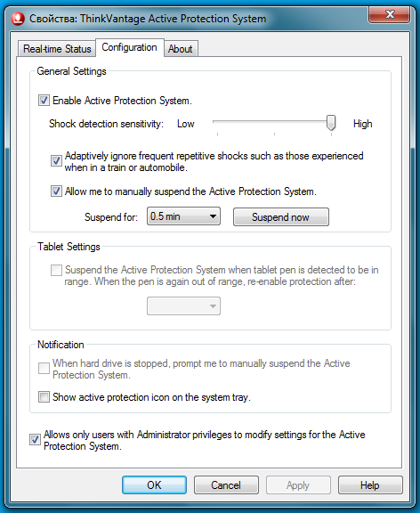420x513 pixels.
Task: Close the properties dialog window
Action: point(389,15)
